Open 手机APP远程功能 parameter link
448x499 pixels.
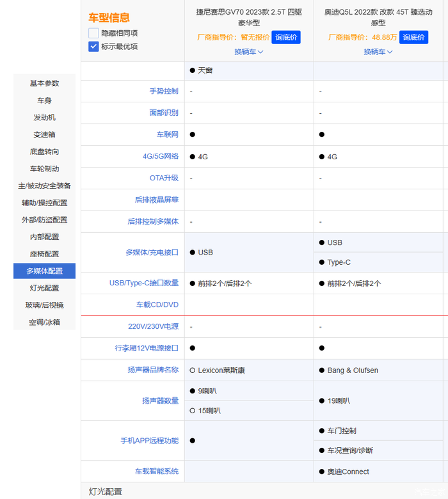point(149,441)
